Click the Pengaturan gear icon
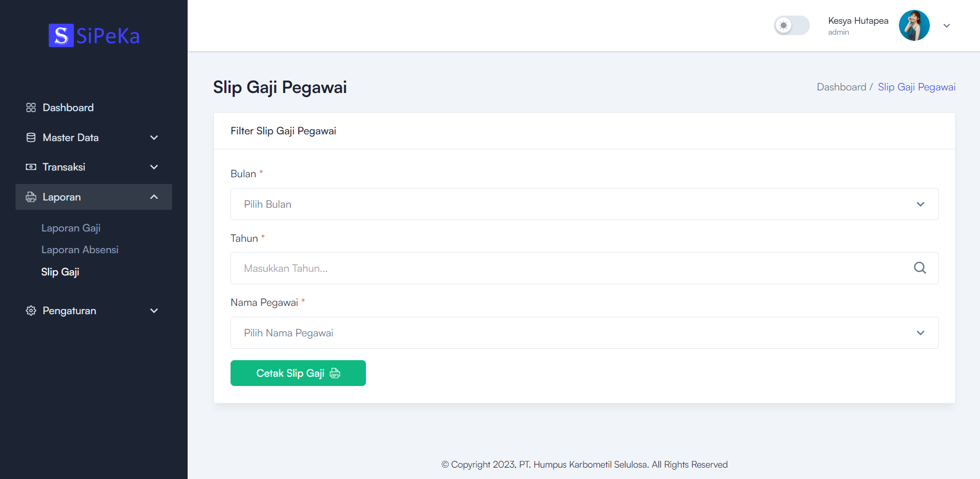Image resolution: width=980 pixels, height=479 pixels. (30, 311)
